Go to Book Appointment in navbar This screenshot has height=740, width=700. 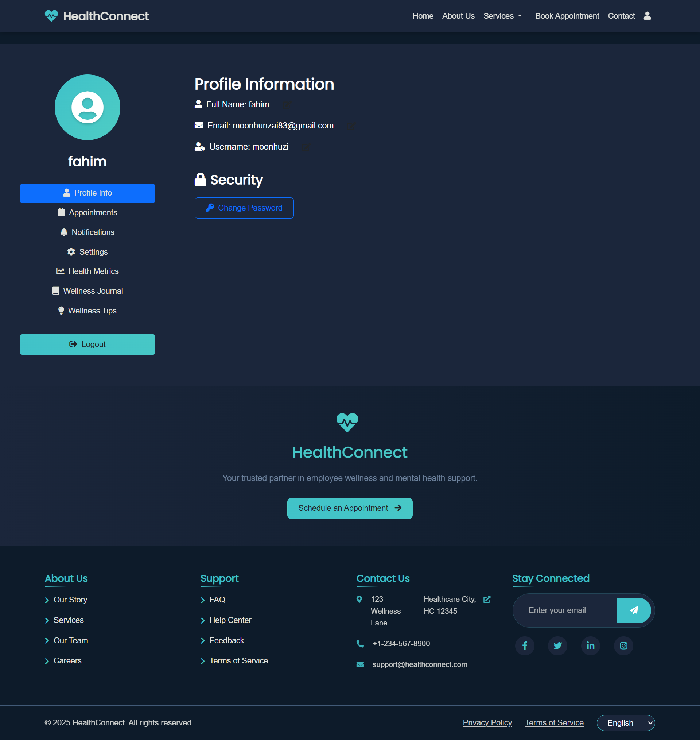pos(567,16)
